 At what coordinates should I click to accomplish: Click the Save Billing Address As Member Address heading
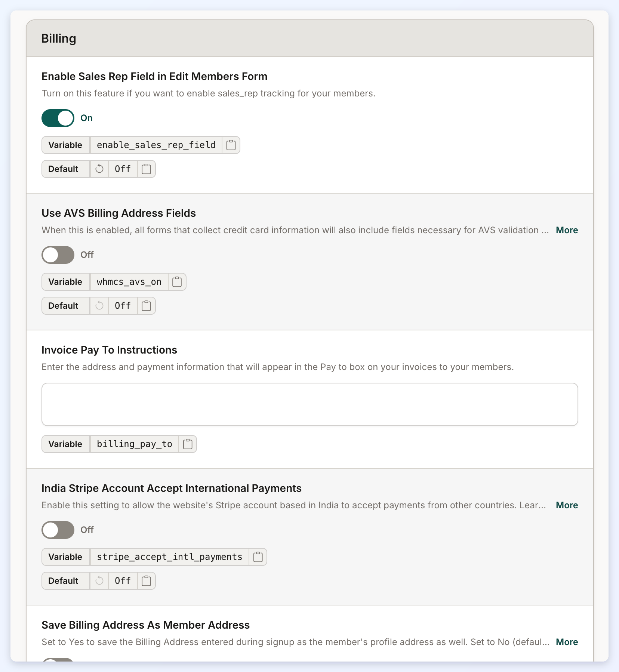tap(146, 625)
